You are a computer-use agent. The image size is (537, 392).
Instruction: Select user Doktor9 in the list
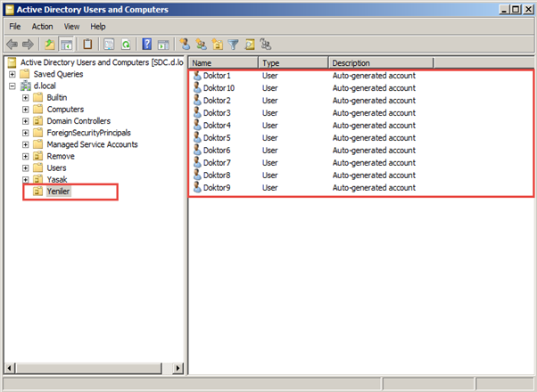217,187
